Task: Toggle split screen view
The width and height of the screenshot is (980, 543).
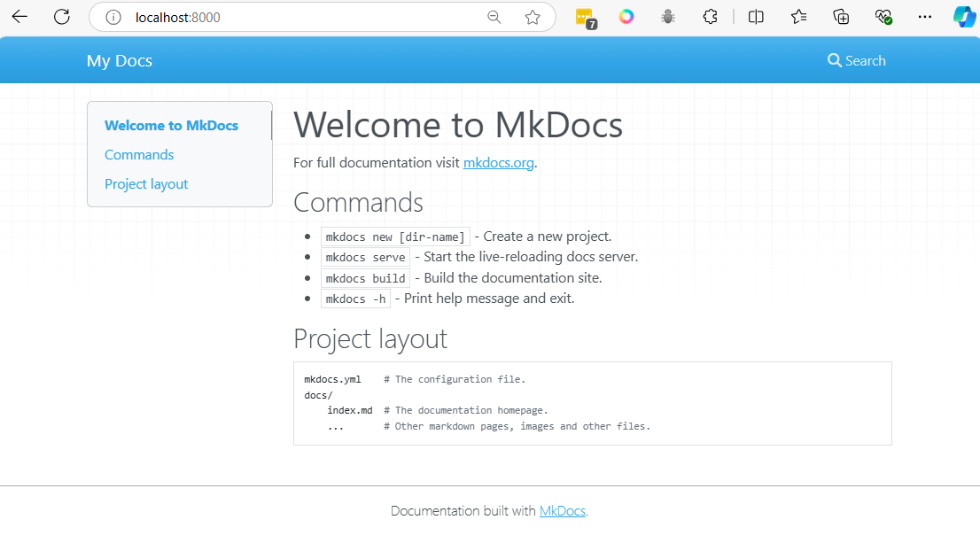Action: pos(756,17)
